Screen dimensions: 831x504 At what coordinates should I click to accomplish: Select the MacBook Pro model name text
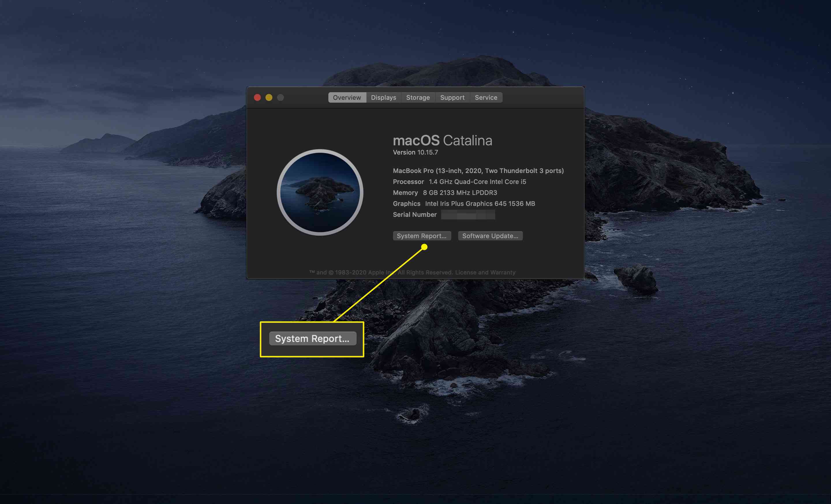478,171
